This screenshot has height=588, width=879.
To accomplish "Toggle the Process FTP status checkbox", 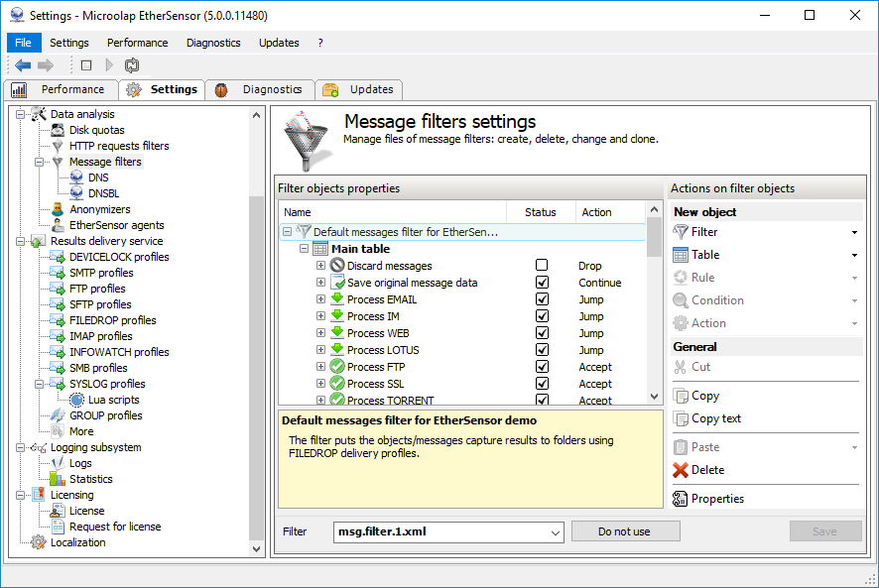I will [x=542, y=366].
